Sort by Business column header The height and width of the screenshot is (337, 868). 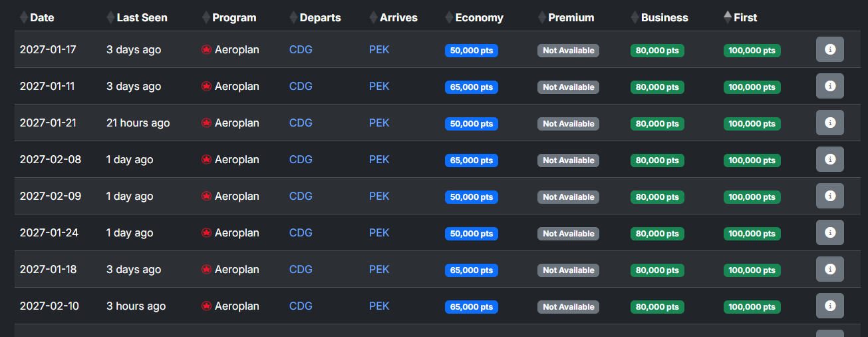click(x=664, y=18)
